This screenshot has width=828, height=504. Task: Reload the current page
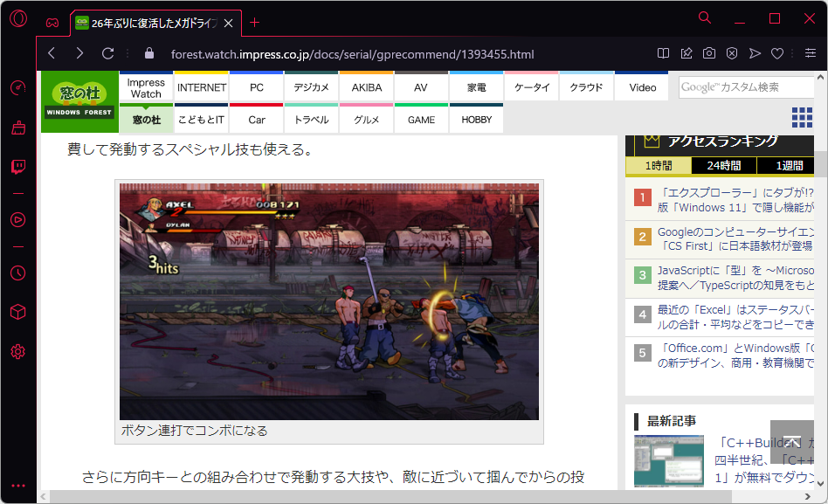pyautogui.click(x=107, y=53)
